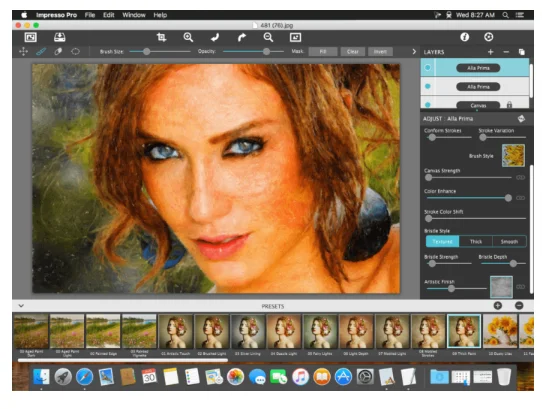This screenshot has height=409, width=542.
Task: Zoom out with the magnifier minus icon
Action: tap(268, 37)
